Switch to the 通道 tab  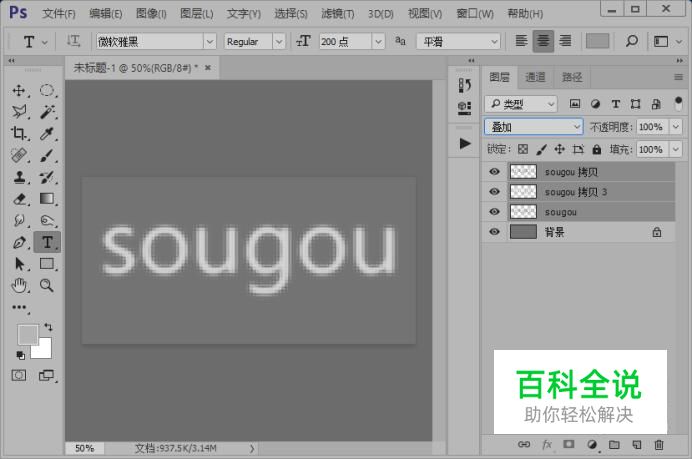(535, 77)
